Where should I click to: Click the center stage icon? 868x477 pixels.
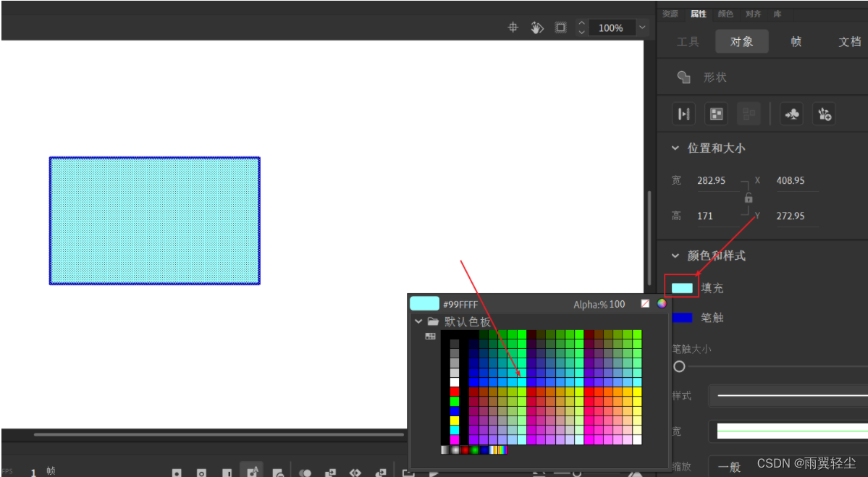point(513,27)
